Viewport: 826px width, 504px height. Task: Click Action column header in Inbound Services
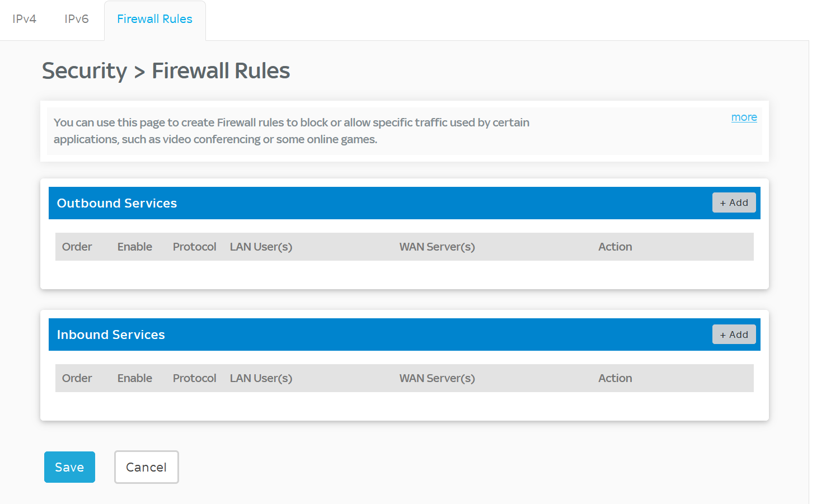click(x=615, y=378)
